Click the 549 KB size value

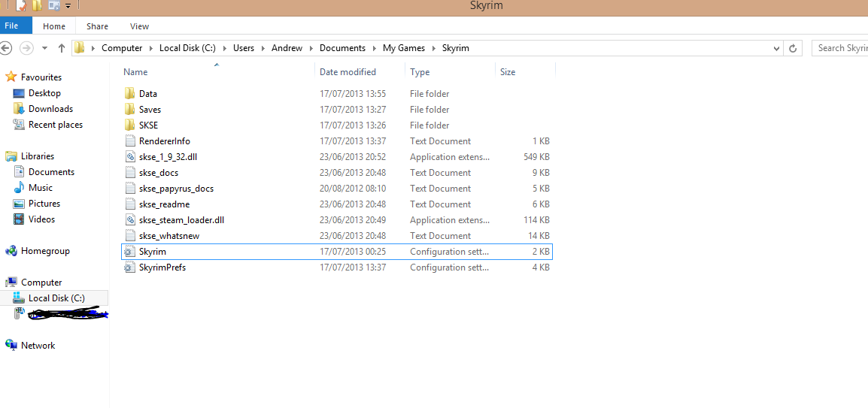tap(536, 157)
